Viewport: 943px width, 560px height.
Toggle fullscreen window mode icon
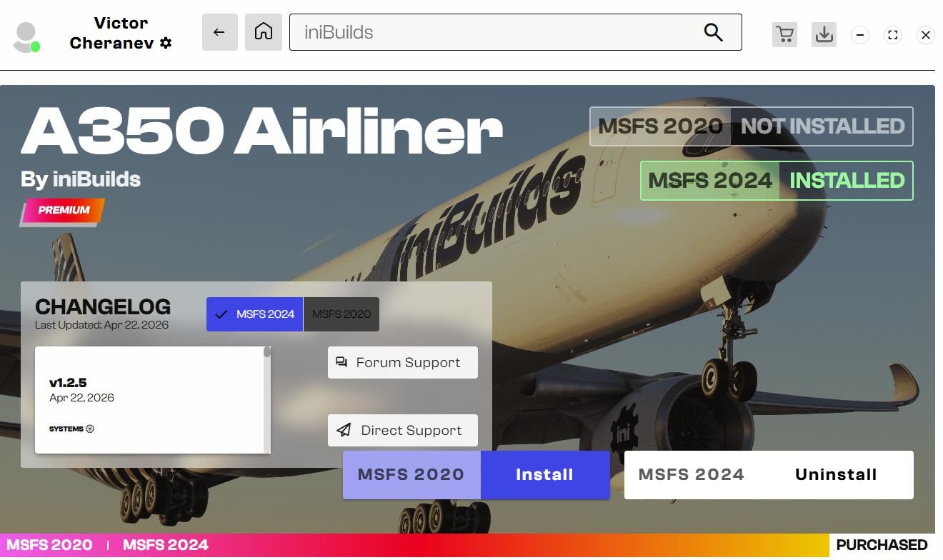(893, 35)
